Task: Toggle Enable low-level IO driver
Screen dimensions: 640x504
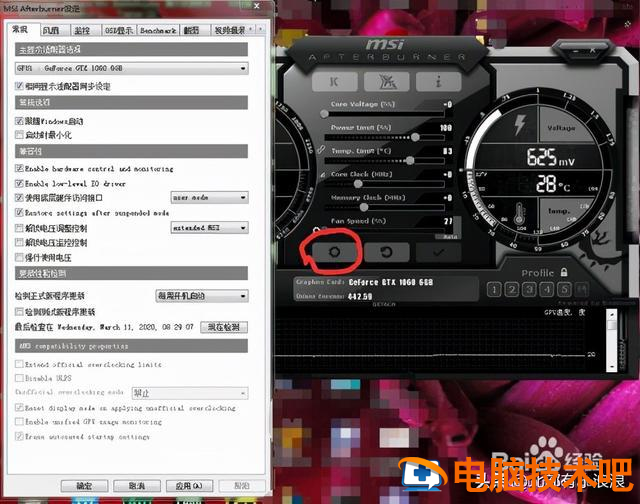Action: point(19,183)
